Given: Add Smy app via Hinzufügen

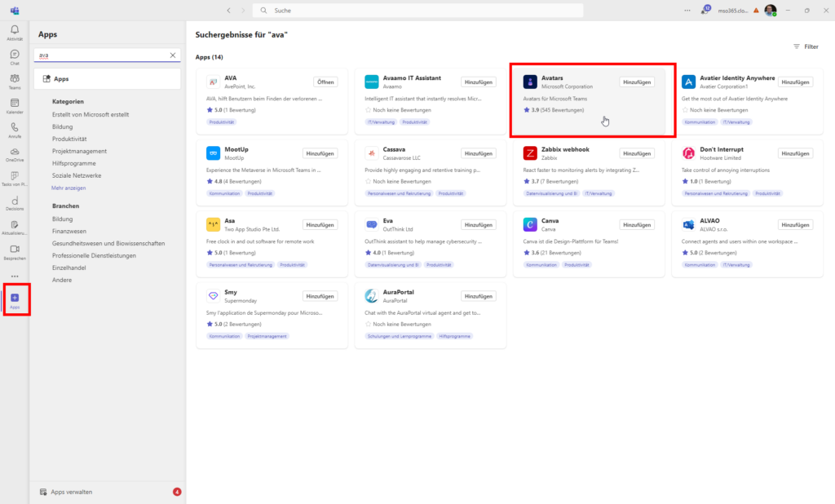Looking at the screenshot, I should point(320,296).
